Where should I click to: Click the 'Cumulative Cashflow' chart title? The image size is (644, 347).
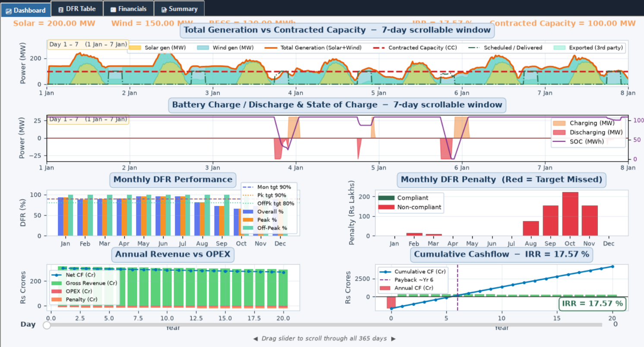coord(502,254)
